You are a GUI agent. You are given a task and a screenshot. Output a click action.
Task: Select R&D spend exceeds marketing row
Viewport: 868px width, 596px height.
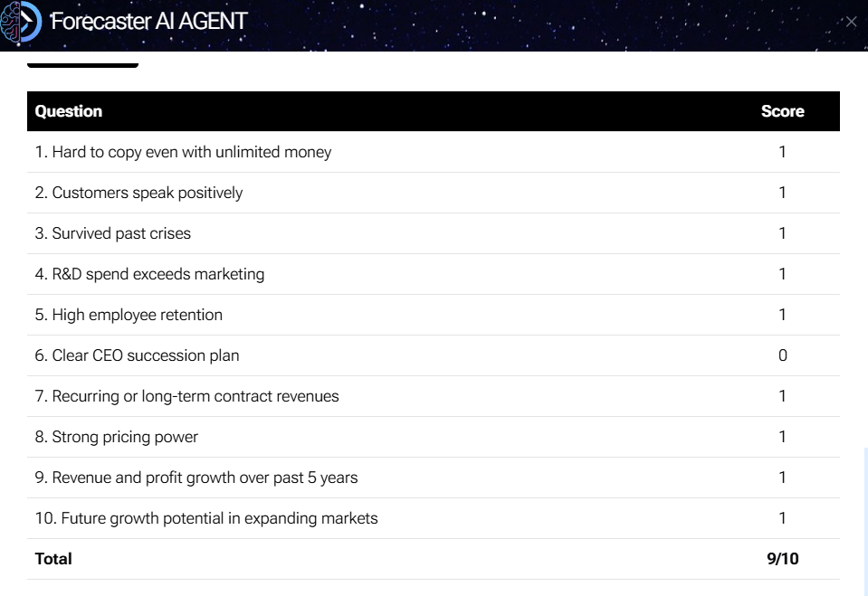pyautogui.click(x=434, y=274)
